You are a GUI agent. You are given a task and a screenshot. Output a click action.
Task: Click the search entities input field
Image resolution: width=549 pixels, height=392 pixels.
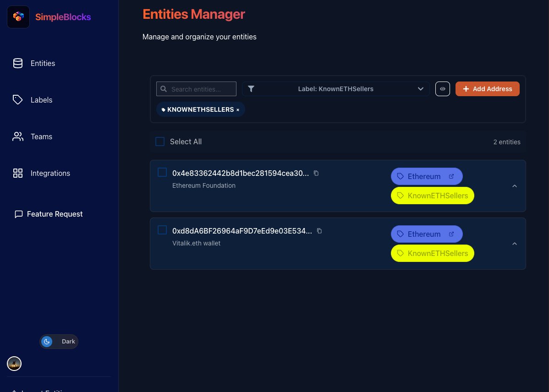tap(196, 89)
